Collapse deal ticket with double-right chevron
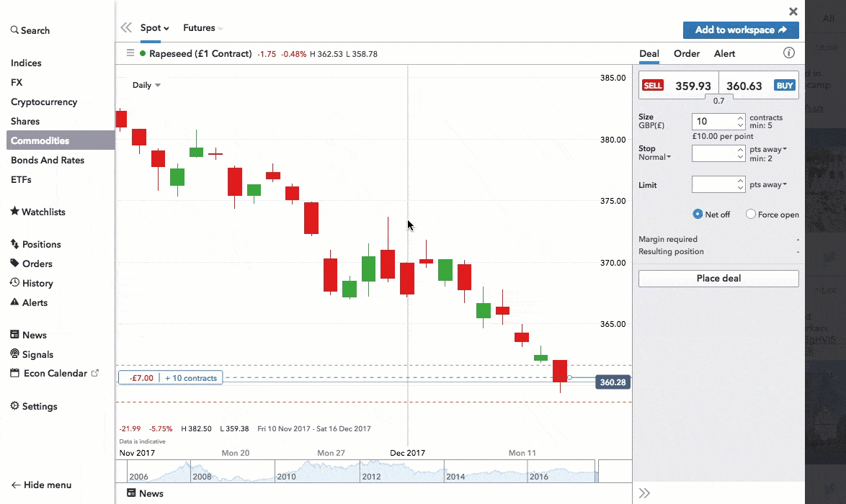 click(x=644, y=492)
